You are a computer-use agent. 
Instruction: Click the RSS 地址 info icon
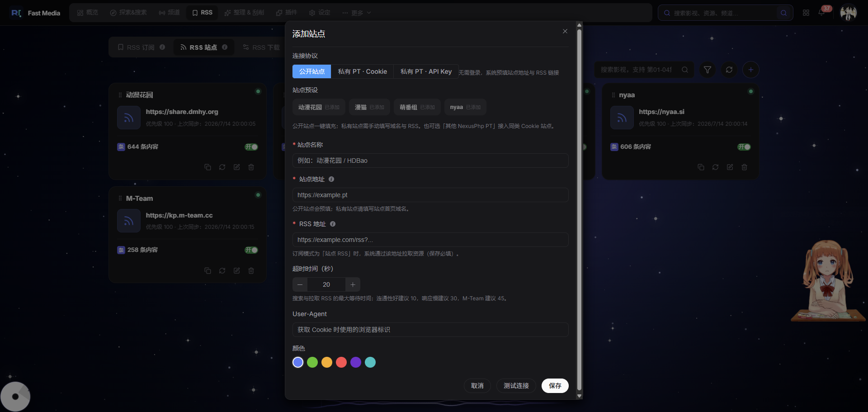point(333,224)
